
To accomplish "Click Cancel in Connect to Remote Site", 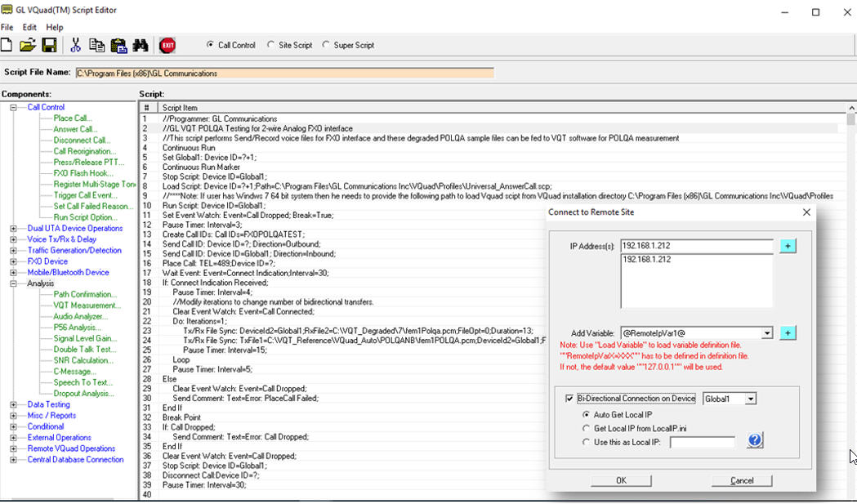I will tap(742, 480).
